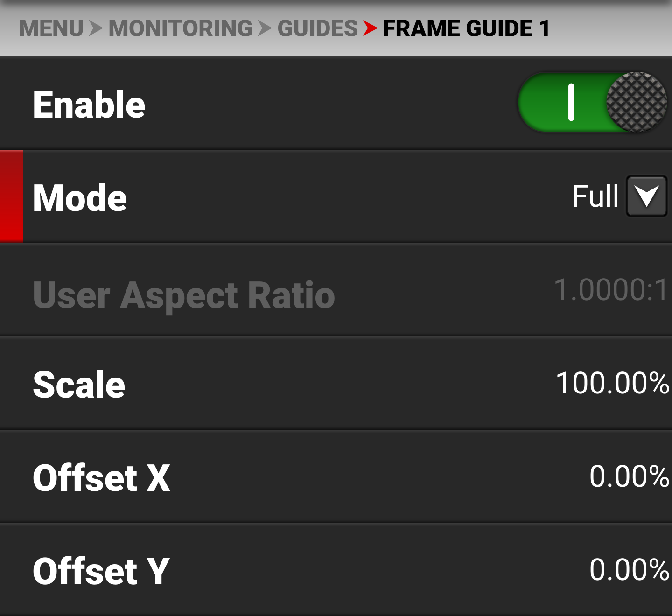
Task: Select the Offset X row label
Action: tap(101, 478)
